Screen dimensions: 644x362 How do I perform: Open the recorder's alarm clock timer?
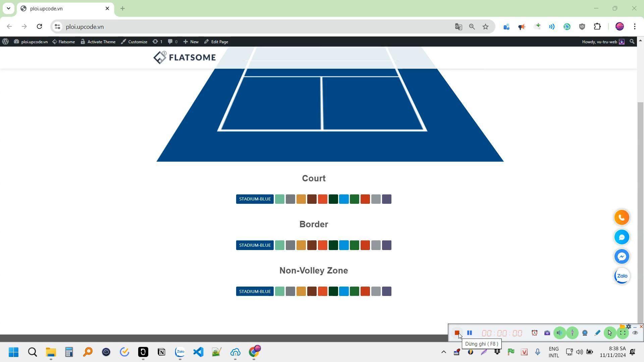pyautogui.click(x=534, y=333)
